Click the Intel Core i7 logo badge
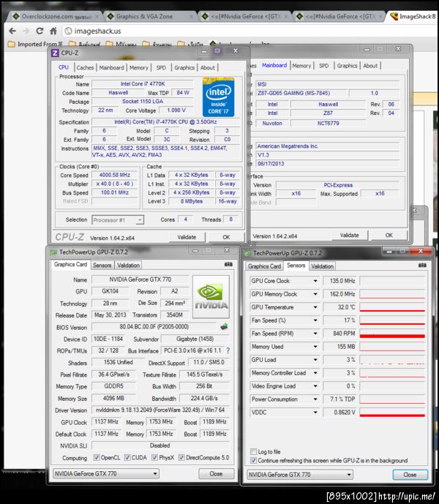The image size is (439, 504). pyautogui.click(x=218, y=97)
